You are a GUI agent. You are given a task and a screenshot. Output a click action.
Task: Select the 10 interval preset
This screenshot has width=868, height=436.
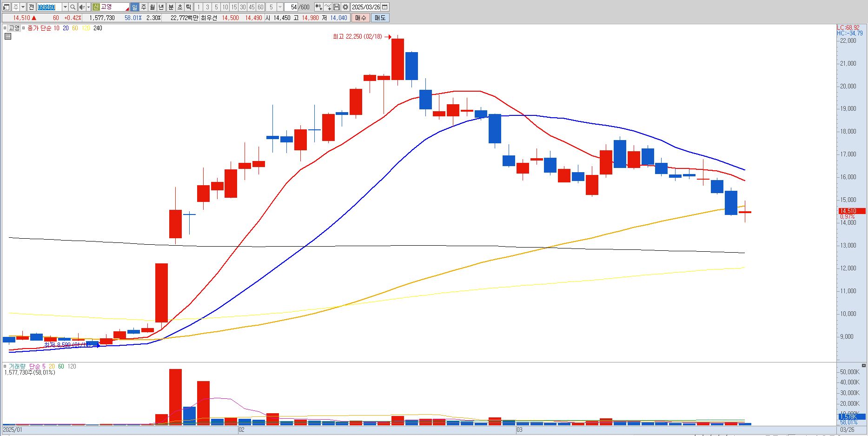tap(225, 7)
